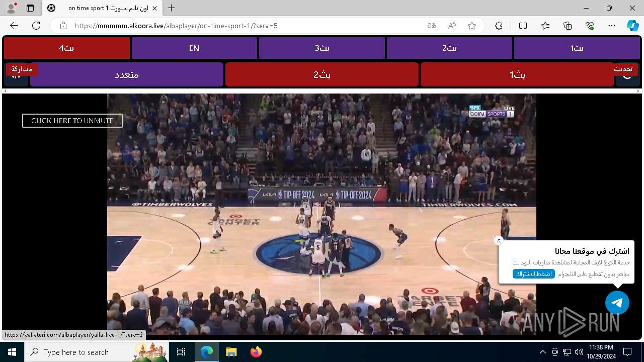
Task: Add this page to favorites star
Action: tap(472, 26)
